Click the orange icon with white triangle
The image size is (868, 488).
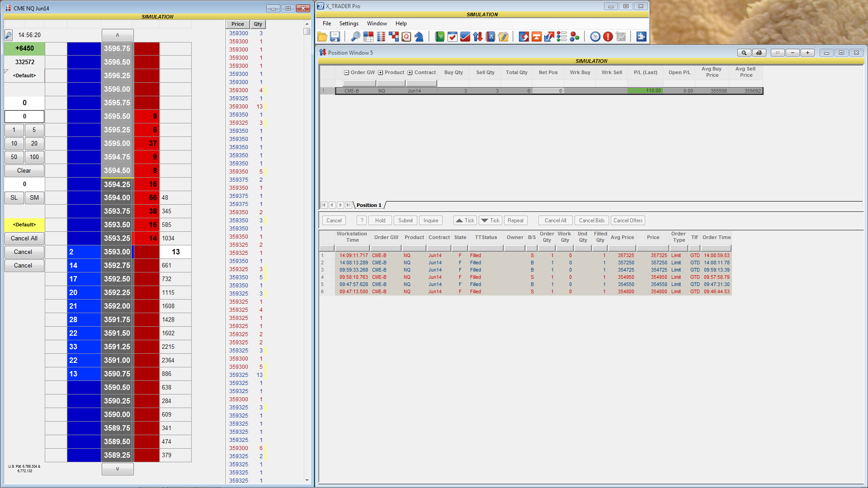point(537,37)
